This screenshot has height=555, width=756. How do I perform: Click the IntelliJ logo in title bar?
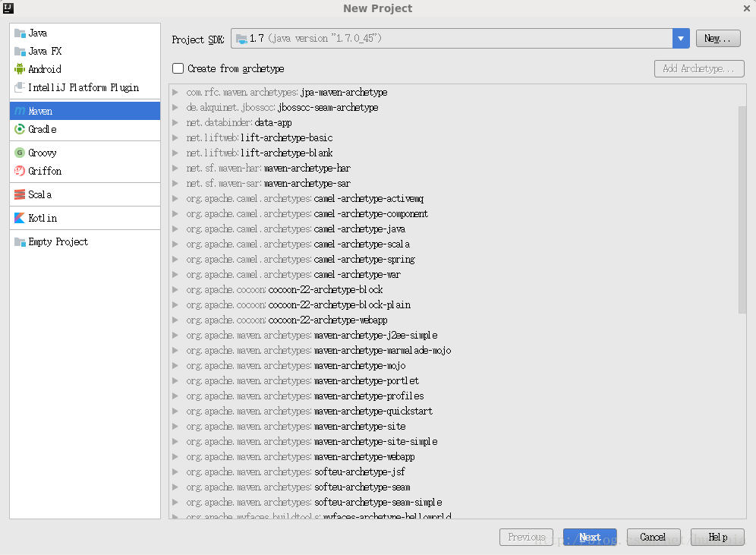point(8,8)
